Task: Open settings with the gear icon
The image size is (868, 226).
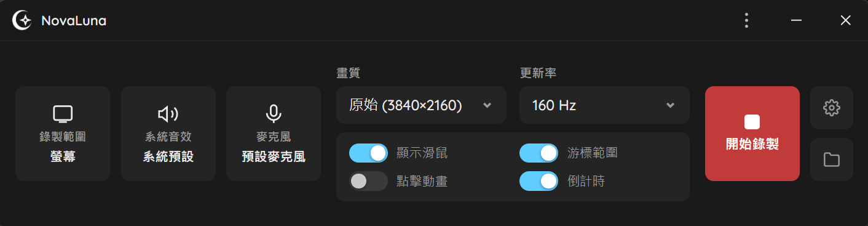Action: click(x=832, y=108)
